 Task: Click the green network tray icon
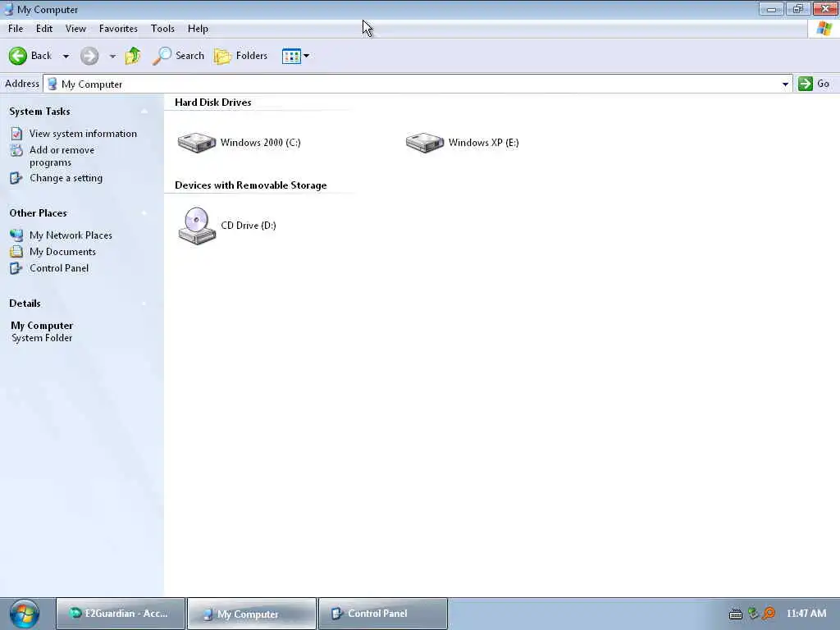pyautogui.click(x=753, y=614)
